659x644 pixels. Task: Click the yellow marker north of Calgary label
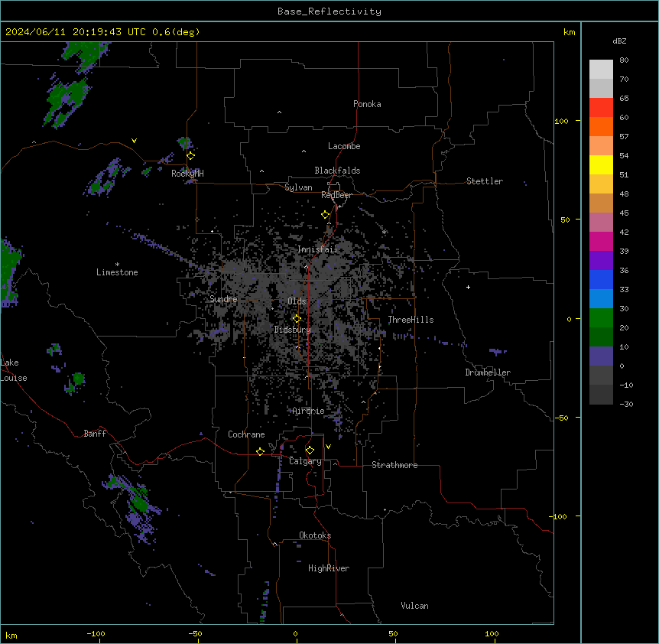(310, 450)
